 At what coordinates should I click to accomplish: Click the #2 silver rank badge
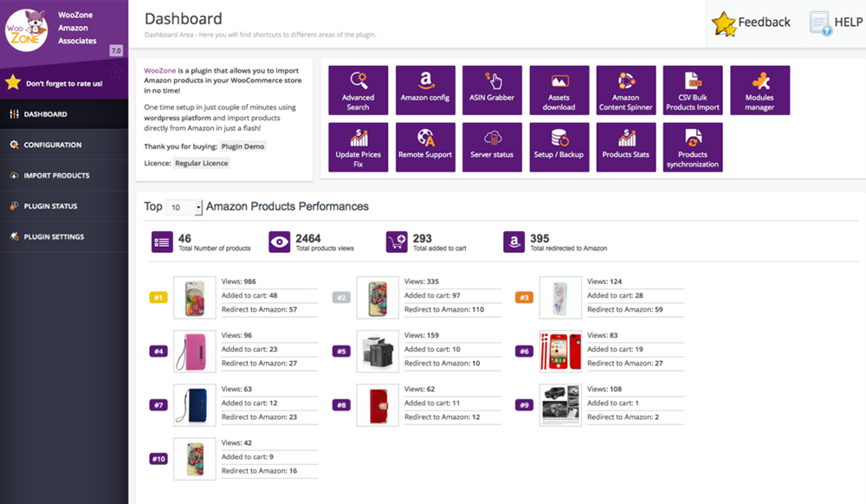pyautogui.click(x=341, y=298)
